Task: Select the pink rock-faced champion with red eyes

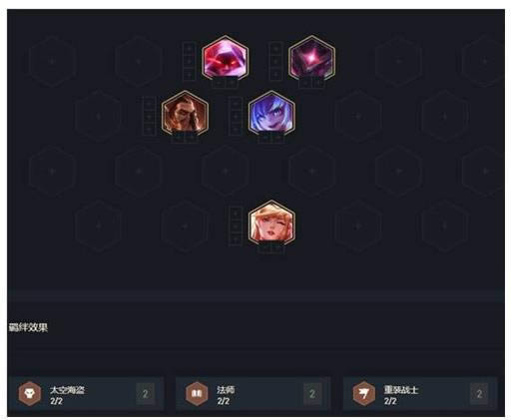Action: [226, 59]
